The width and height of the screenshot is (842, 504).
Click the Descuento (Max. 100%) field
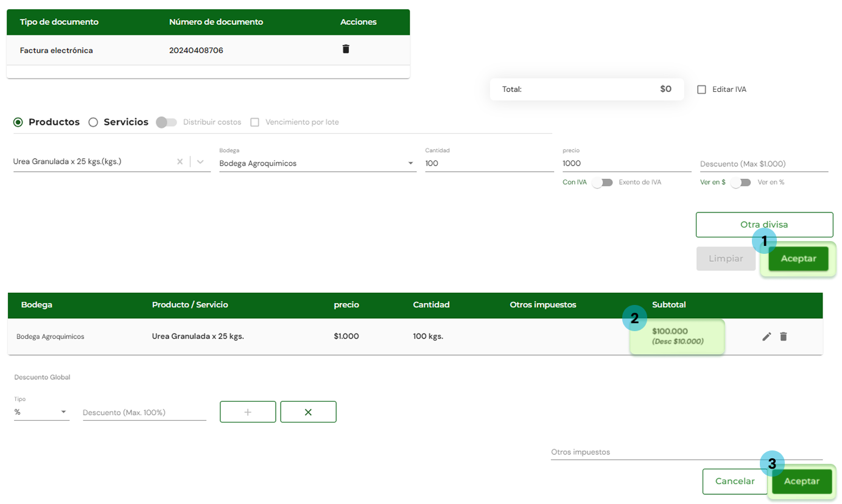(144, 413)
